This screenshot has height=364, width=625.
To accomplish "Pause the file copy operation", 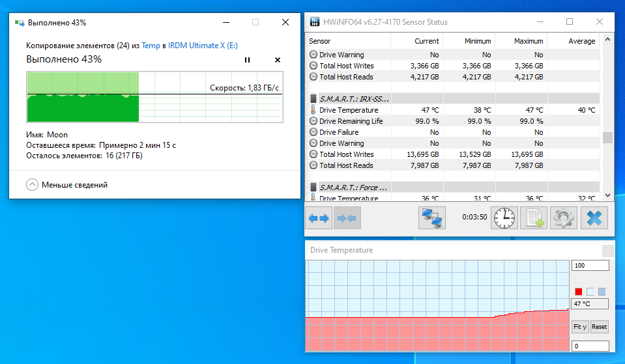I will pyautogui.click(x=247, y=60).
